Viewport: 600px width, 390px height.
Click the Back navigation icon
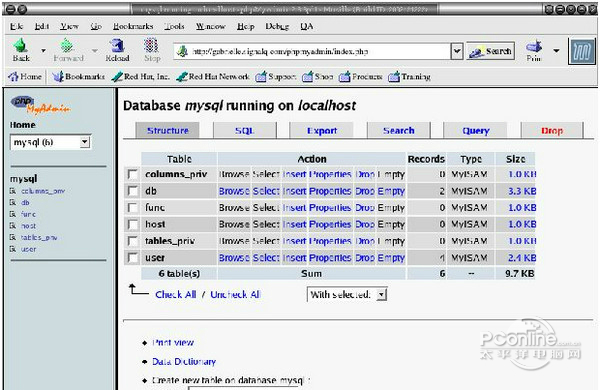click(21, 46)
